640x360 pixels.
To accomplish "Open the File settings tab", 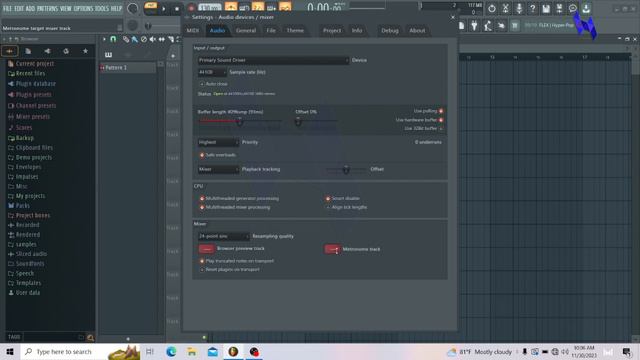I will [271, 31].
